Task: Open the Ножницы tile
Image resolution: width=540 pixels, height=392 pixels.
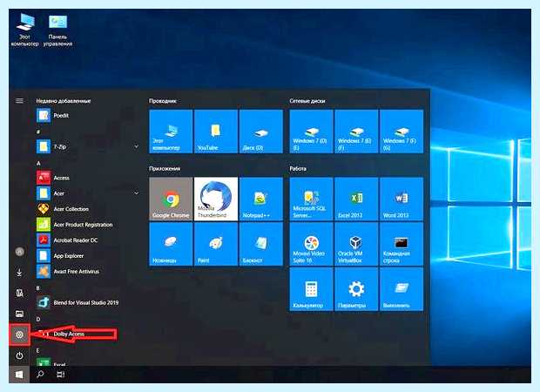Action: point(171,244)
